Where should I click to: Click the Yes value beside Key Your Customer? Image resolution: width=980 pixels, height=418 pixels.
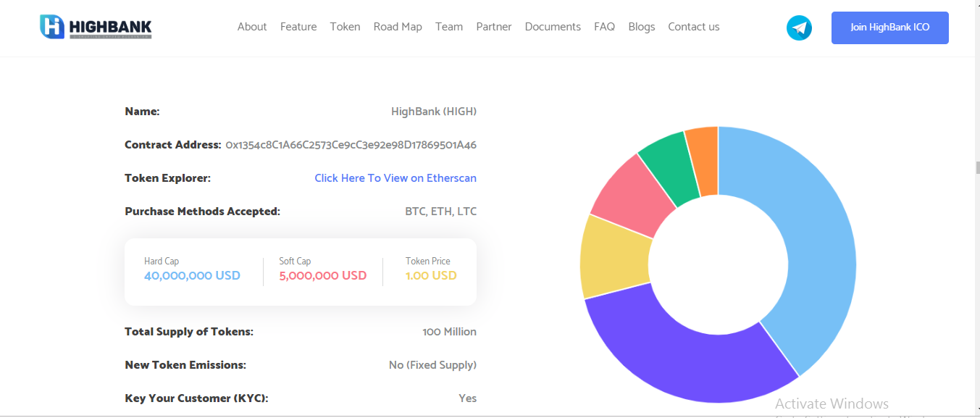click(x=468, y=398)
